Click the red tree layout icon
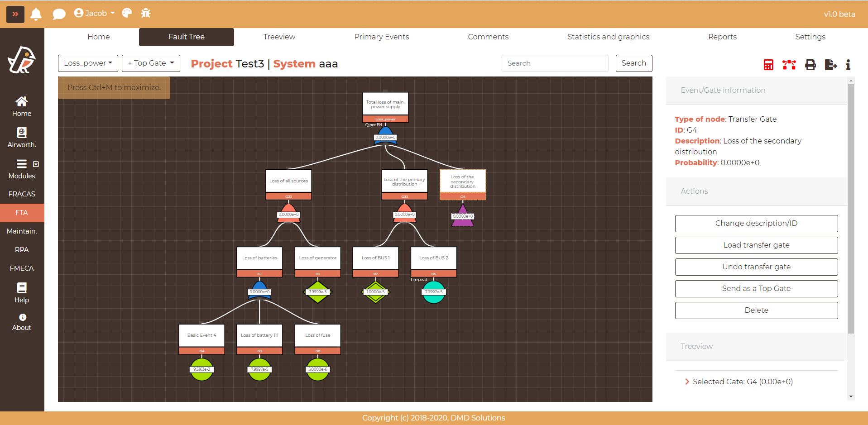Image resolution: width=868 pixels, height=425 pixels. tap(789, 65)
